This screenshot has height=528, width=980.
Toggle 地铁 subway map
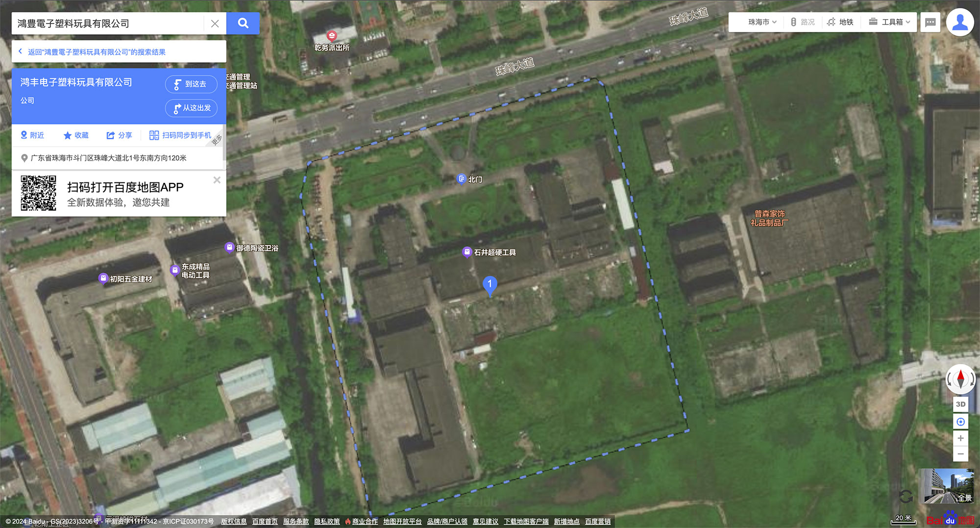pyautogui.click(x=840, y=22)
